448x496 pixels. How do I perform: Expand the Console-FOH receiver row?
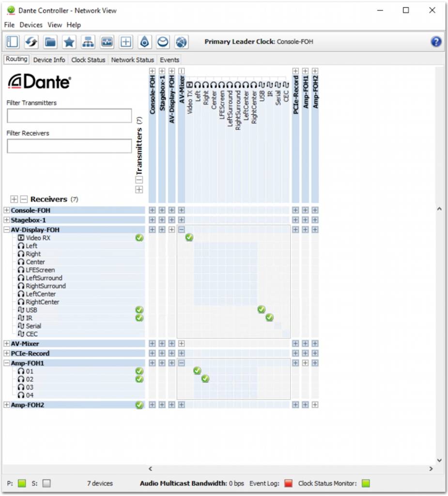pos(6,210)
